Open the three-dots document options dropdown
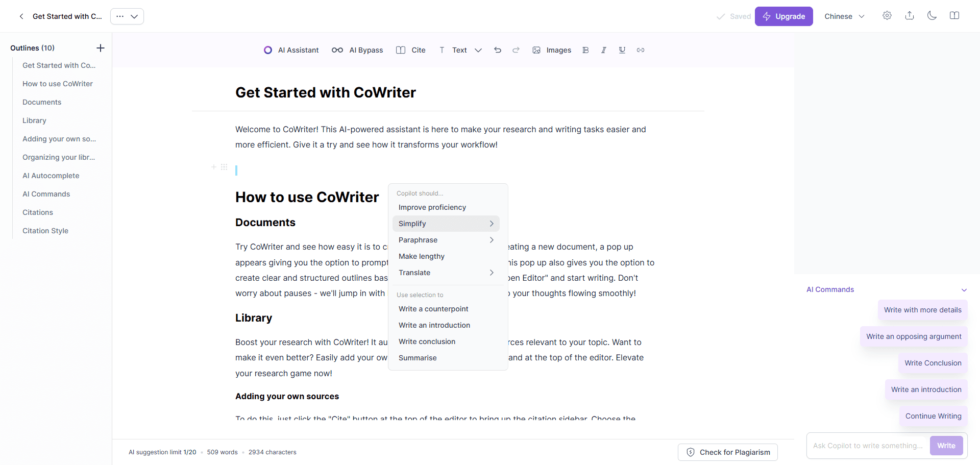980x465 pixels. click(127, 16)
